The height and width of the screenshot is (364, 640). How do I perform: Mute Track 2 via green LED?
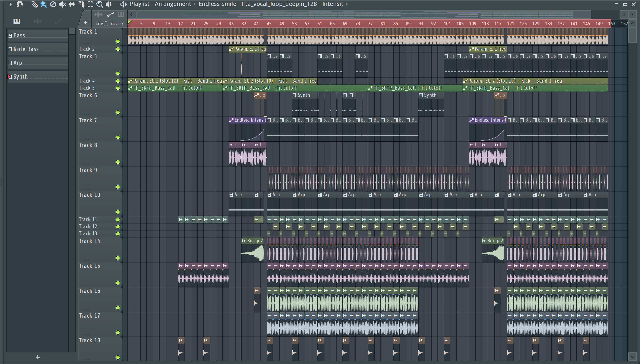pos(118,49)
